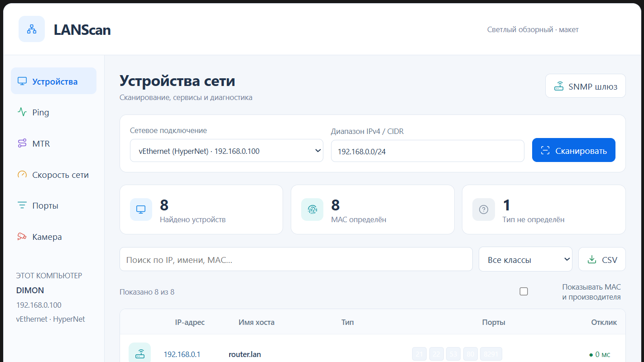
Task: Click the 192.168.0.1 address cell
Action: pyautogui.click(x=182, y=354)
